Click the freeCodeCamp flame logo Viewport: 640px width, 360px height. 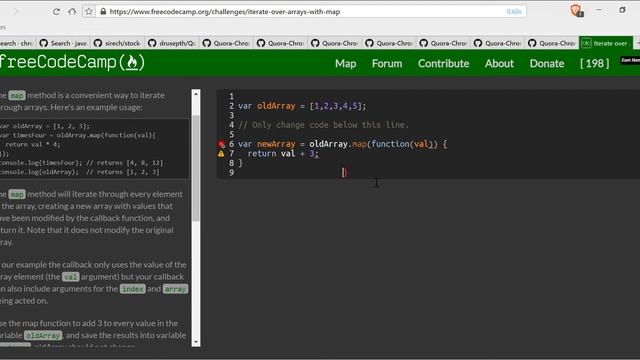point(132,62)
